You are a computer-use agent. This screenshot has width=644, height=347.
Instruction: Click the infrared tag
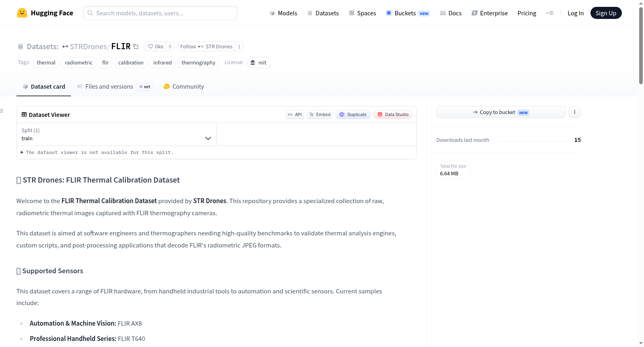(x=163, y=62)
